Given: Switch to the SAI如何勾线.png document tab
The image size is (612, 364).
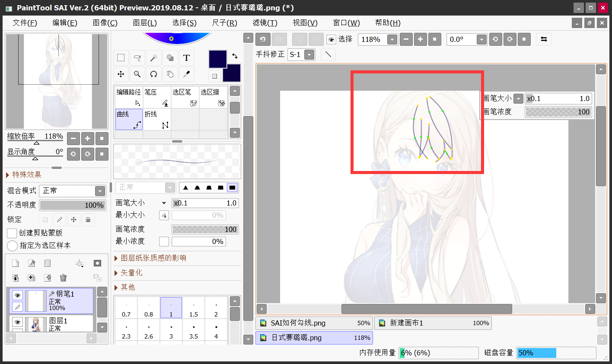Looking at the screenshot, I should coord(314,323).
